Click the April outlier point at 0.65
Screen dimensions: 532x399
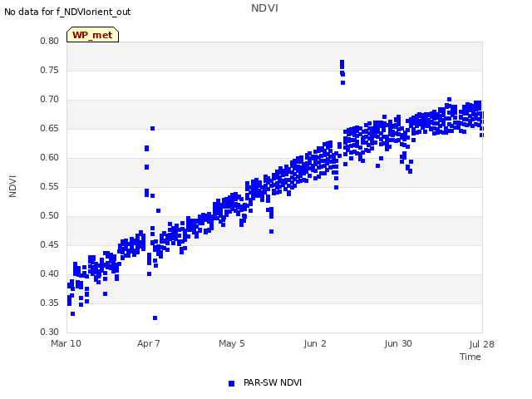(153, 128)
